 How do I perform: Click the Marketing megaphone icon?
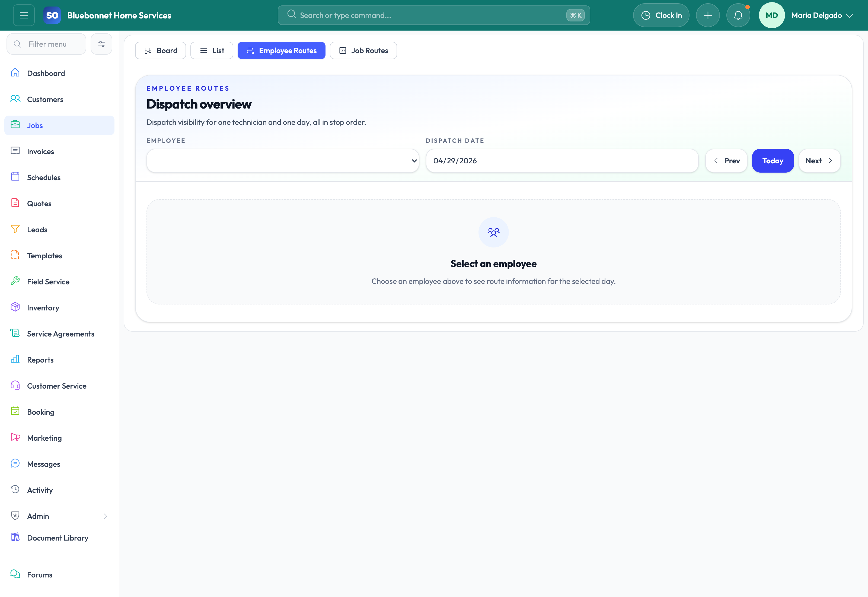point(15,437)
